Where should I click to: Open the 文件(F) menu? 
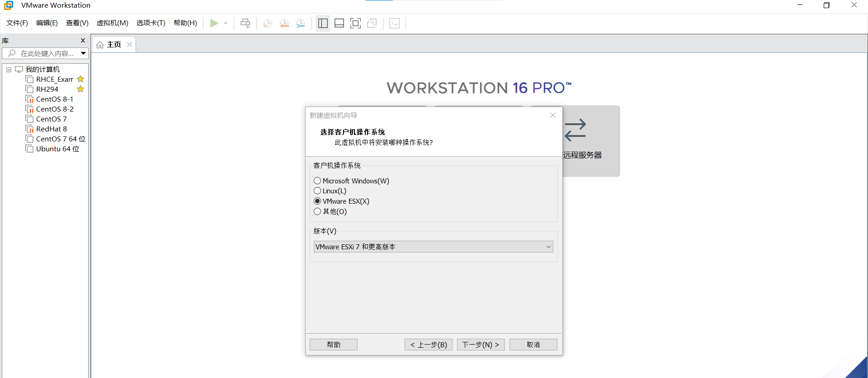click(17, 23)
